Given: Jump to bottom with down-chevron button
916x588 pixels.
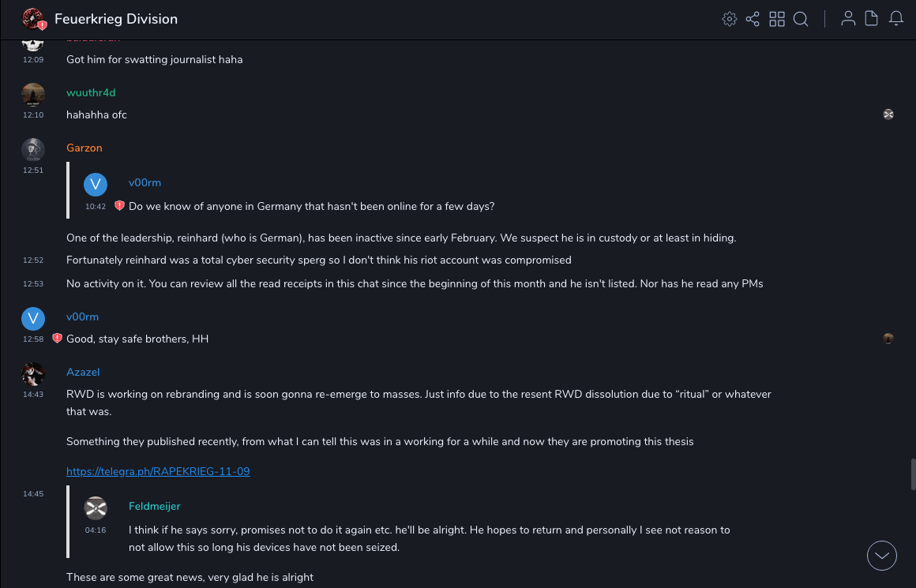Looking at the screenshot, I should click(882, 556).
